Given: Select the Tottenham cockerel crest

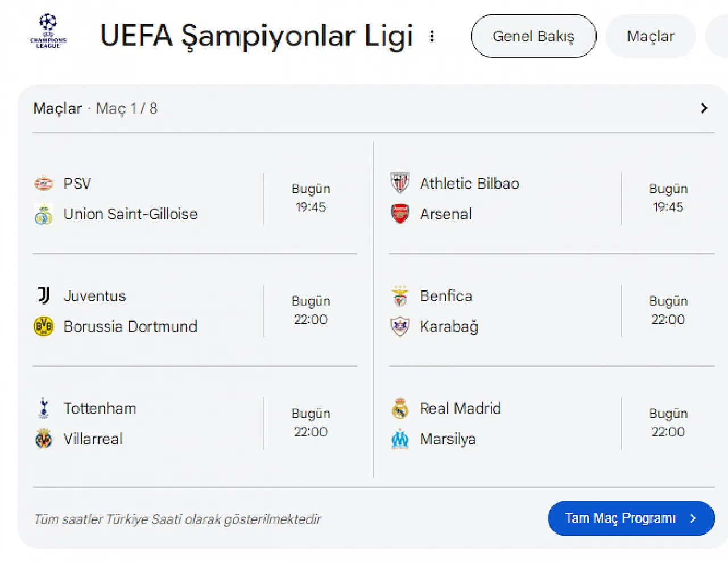Looking at the screenshot, I should click(x=44, y=408).
